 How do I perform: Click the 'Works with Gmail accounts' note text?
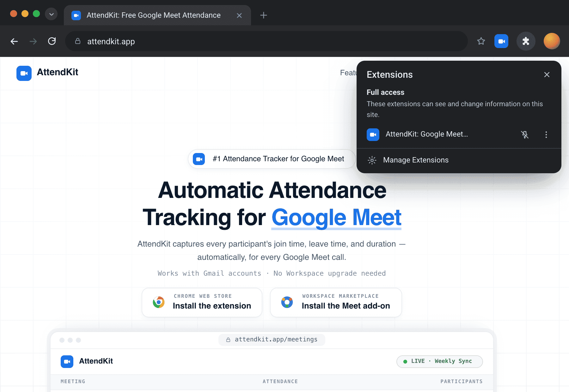tap(210, 273)
